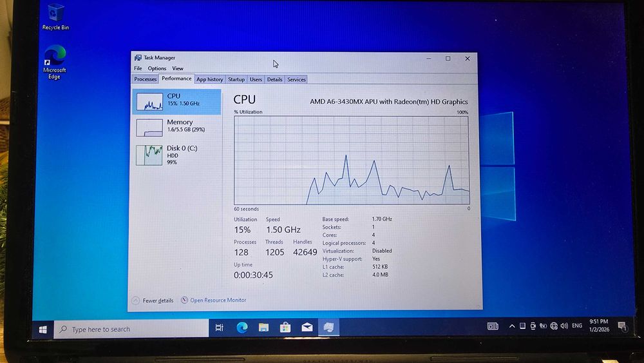The width and height of the screenshot is (644, 363).
Task: Switch to the Processes tab
Action: pyautogui.click(x=146, y=79)
